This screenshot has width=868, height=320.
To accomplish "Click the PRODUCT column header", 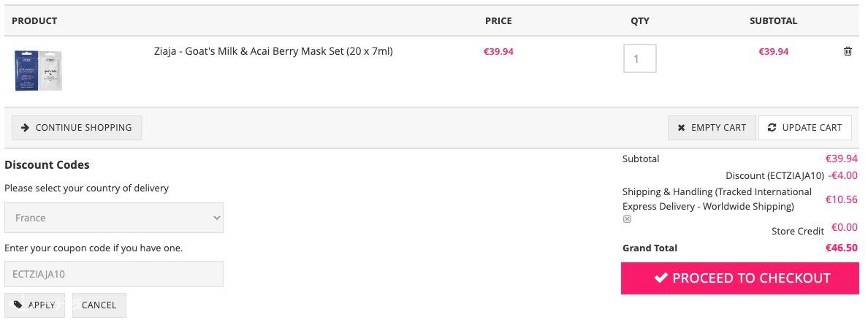I will (x=34, y=21).
